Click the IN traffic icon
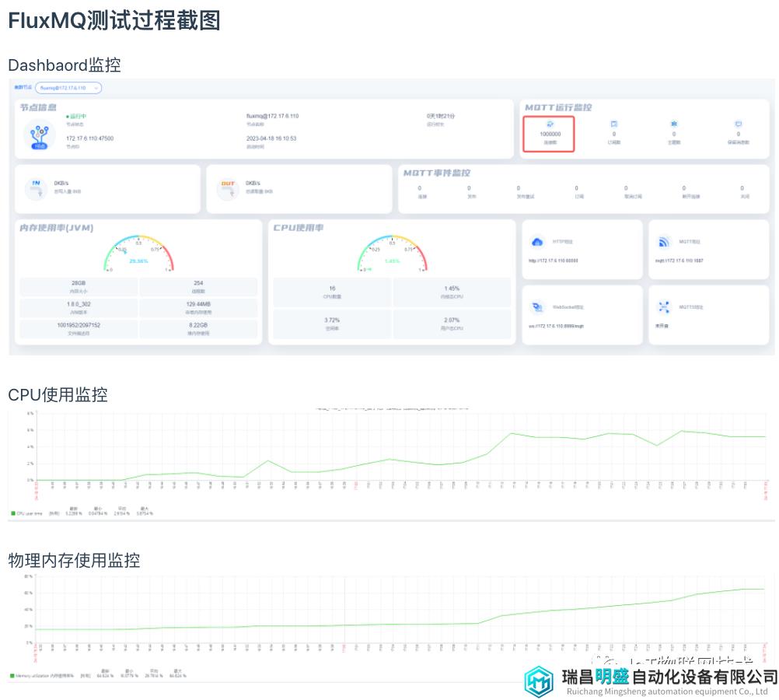 click(x=37, y=188)
